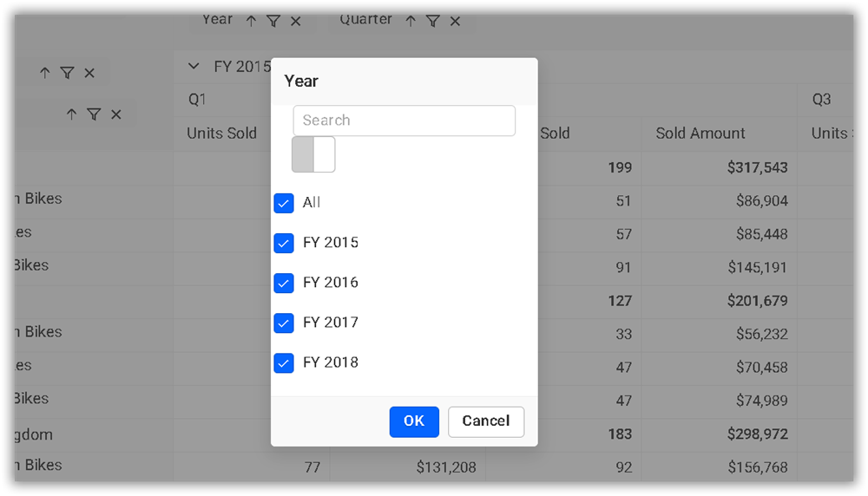This screenshot has height=496, width=868.
Task: Click filter icon on the upper row field
Action: tap(67, 74)
